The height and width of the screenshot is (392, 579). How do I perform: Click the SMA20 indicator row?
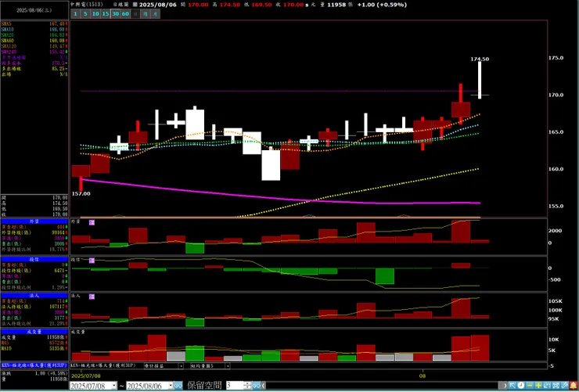[34, 34]
